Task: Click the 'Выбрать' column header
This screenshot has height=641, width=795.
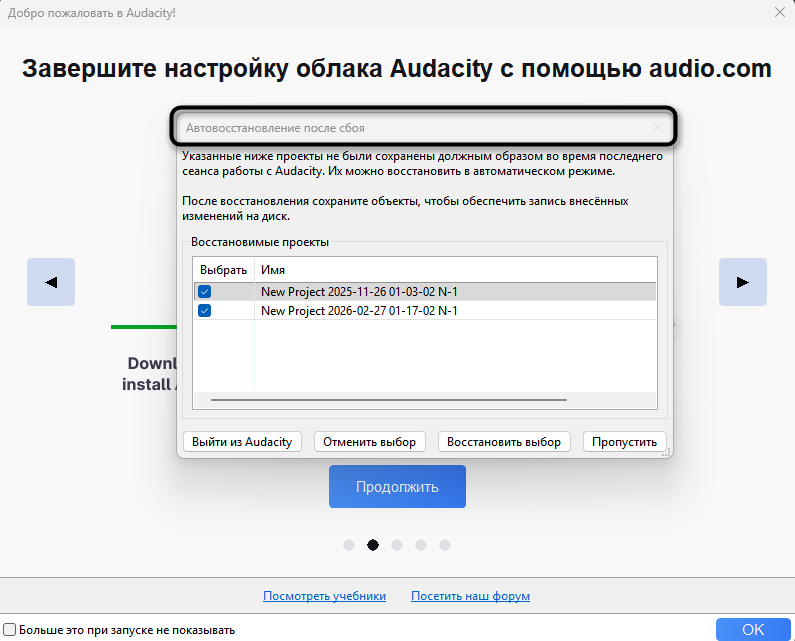Action: pyautogui.click(x=224, y=270)
